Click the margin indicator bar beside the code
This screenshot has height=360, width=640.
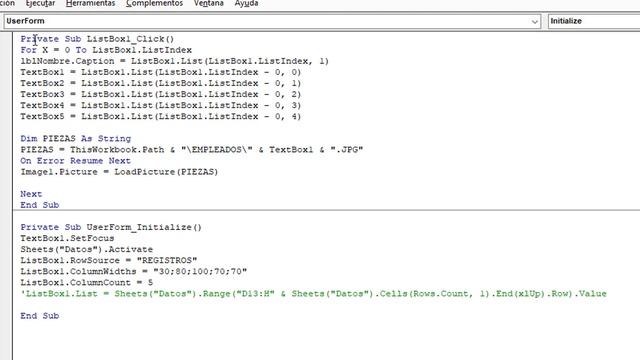pos(6,196)
